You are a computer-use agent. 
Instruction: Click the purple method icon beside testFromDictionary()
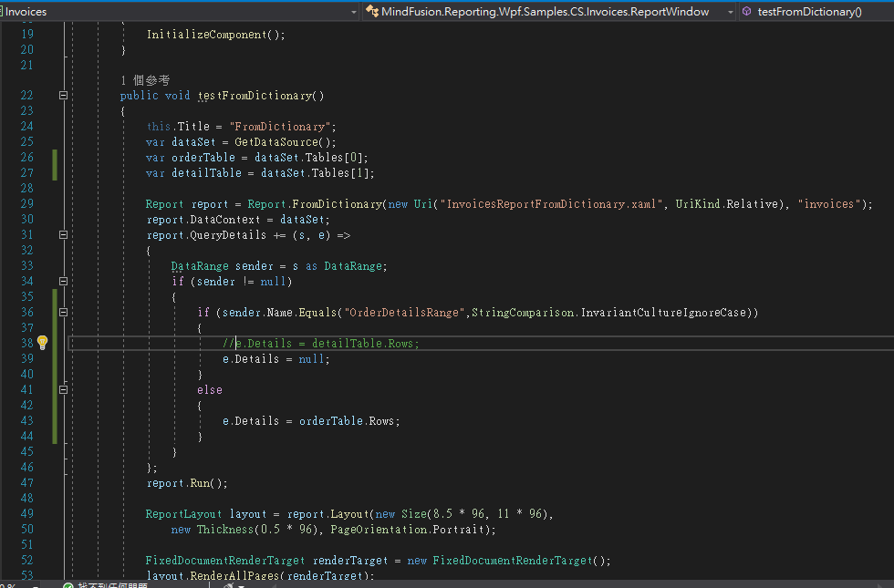click(x=746, y=12)
